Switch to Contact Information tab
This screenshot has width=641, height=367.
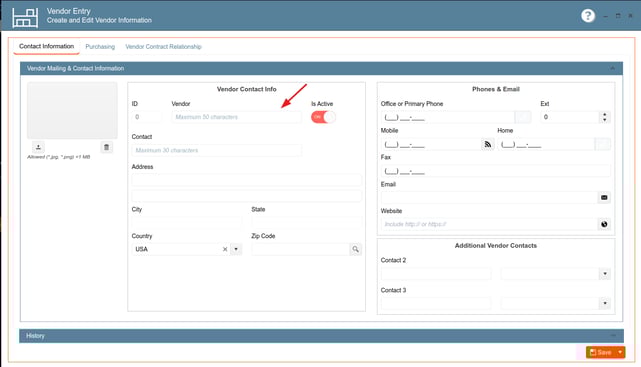(47, 46)
